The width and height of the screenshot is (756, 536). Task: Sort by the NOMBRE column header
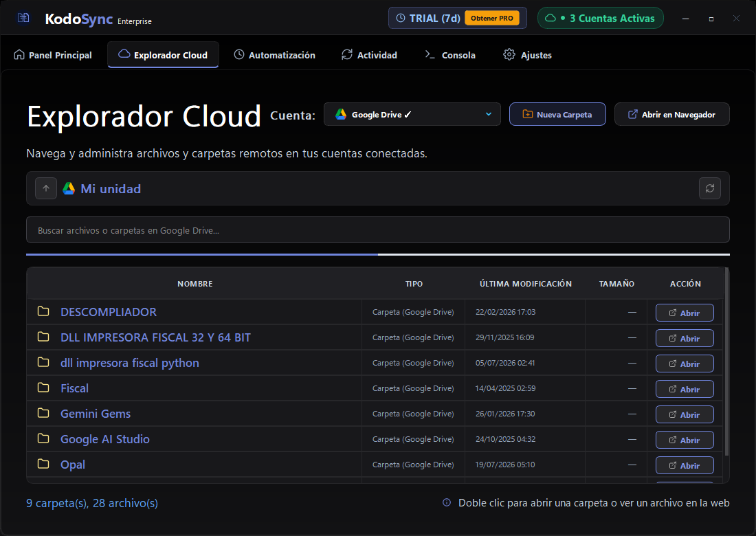pyautogui.click(x=194, y=284)
